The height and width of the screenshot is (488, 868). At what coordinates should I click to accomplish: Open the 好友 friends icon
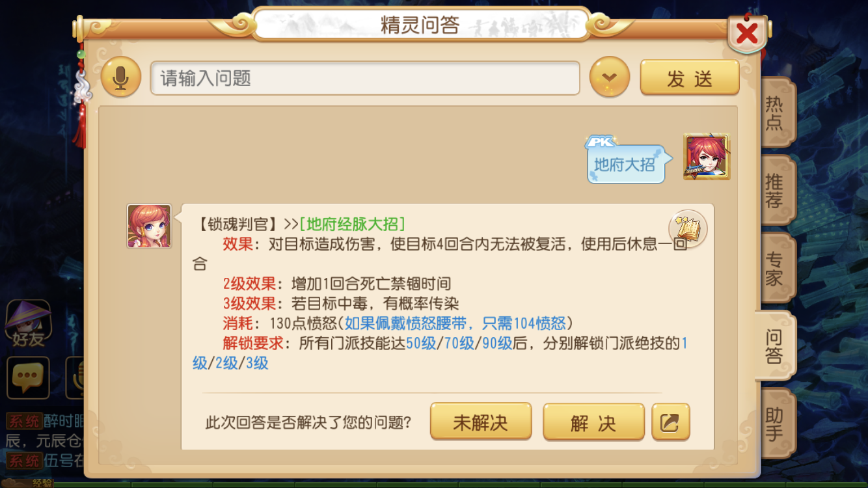[x=29, y=324]
